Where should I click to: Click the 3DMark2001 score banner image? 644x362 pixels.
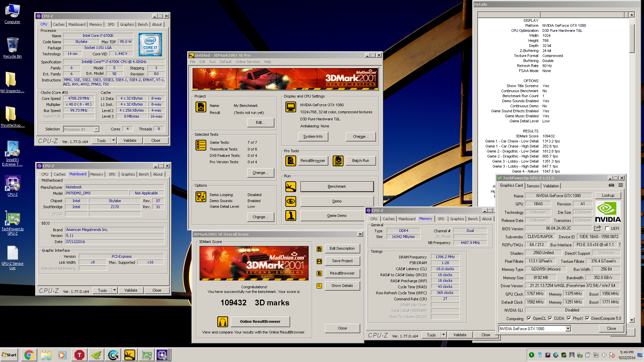pos(254,263)
